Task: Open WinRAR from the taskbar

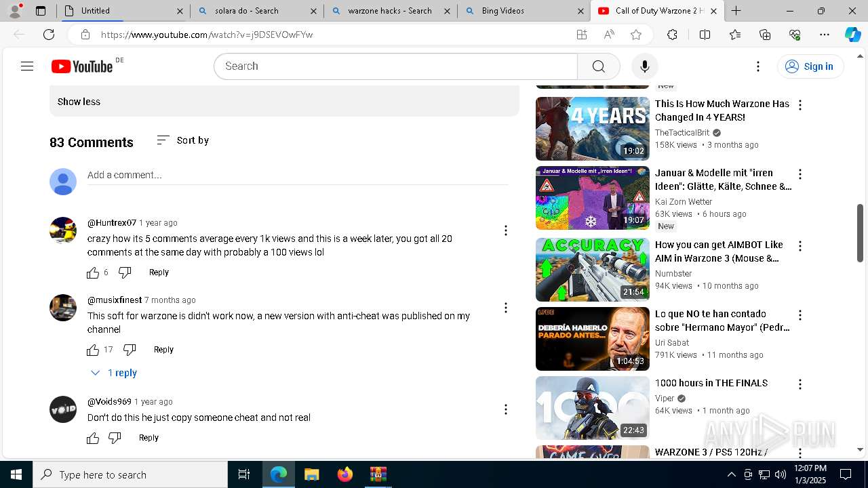Action: [x=378, y=474]
